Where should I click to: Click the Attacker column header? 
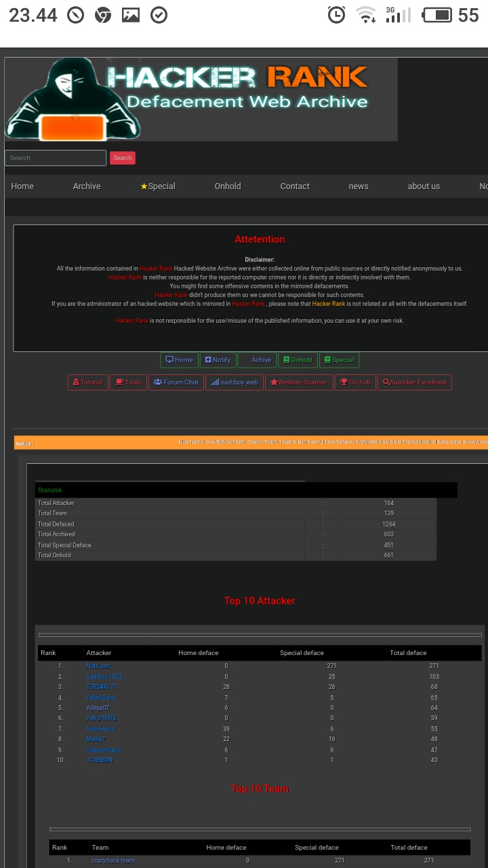coord(99,653)
